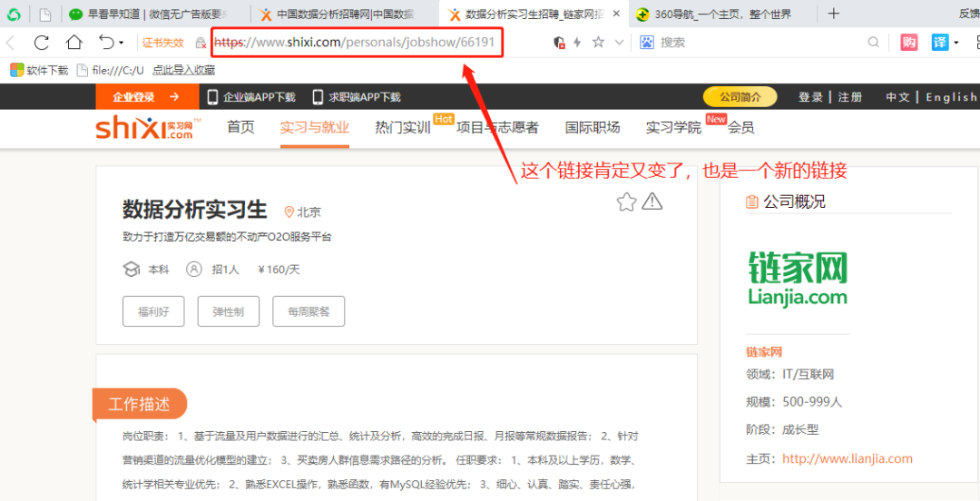
Task: Switch to the 中国数据分析招聘网 tab
Action: [x=345, y=14]
